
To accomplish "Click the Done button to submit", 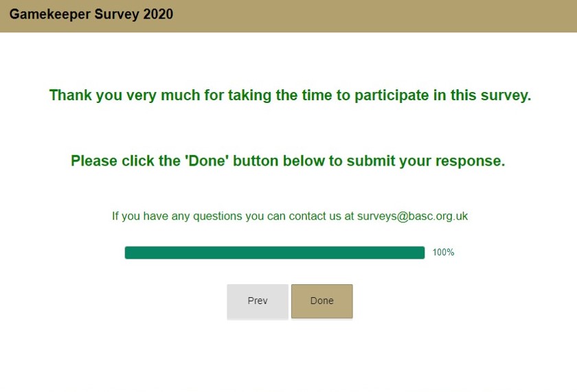I will [321, 301].
